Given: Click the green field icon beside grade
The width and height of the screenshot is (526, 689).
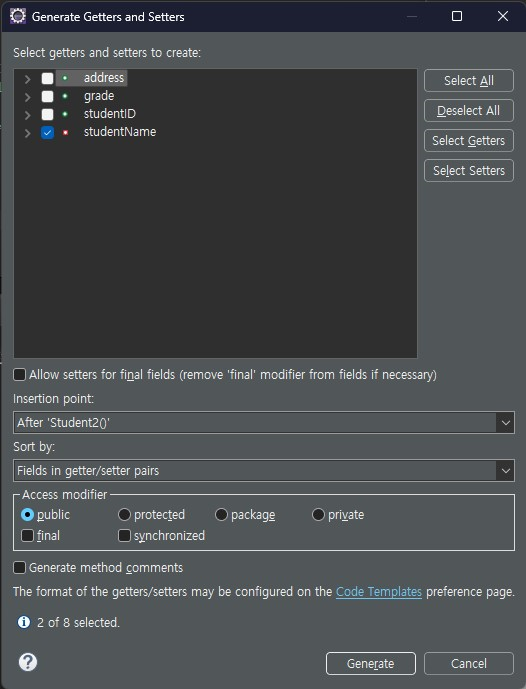Looking at the screenshot, I should coord(65,96).
